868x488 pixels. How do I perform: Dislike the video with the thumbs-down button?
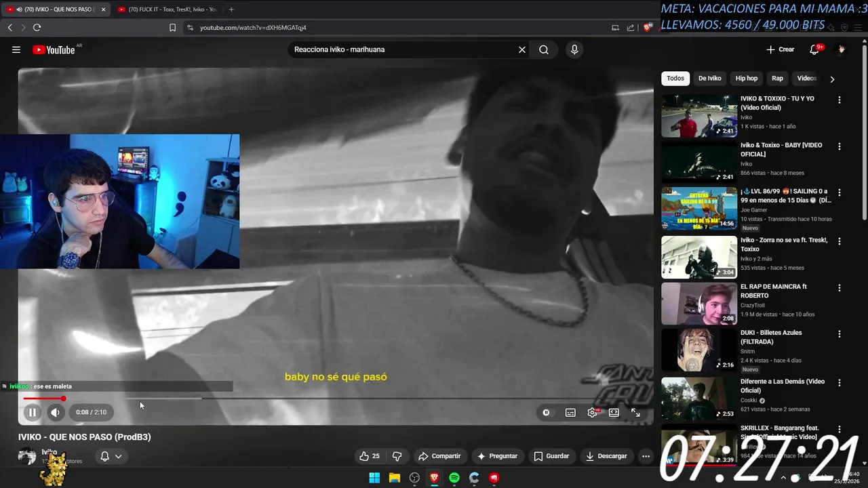pos(397,456)
